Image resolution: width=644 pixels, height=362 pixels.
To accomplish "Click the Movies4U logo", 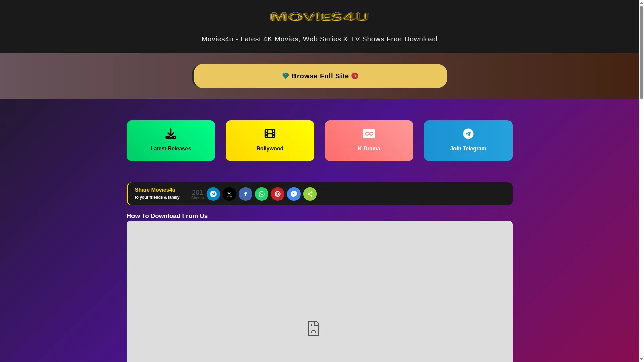I will [x=319, y=17].
